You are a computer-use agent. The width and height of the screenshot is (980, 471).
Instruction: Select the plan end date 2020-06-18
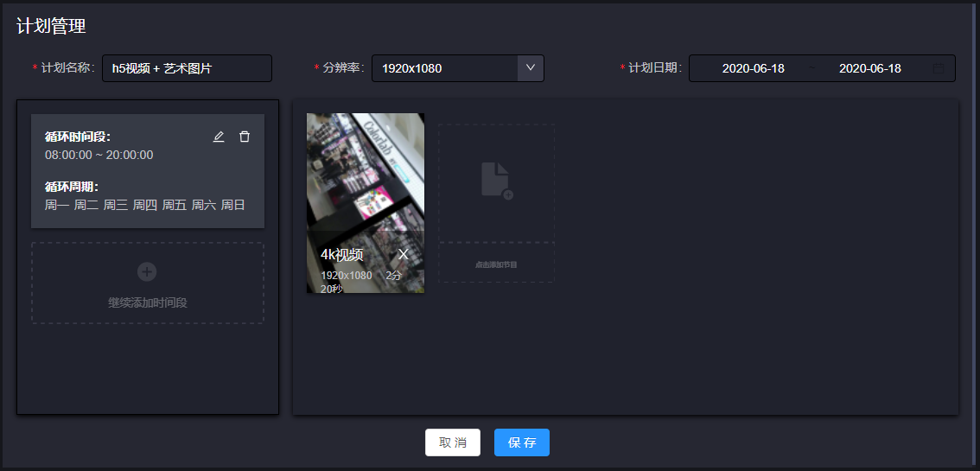click(x=870, y=69)
